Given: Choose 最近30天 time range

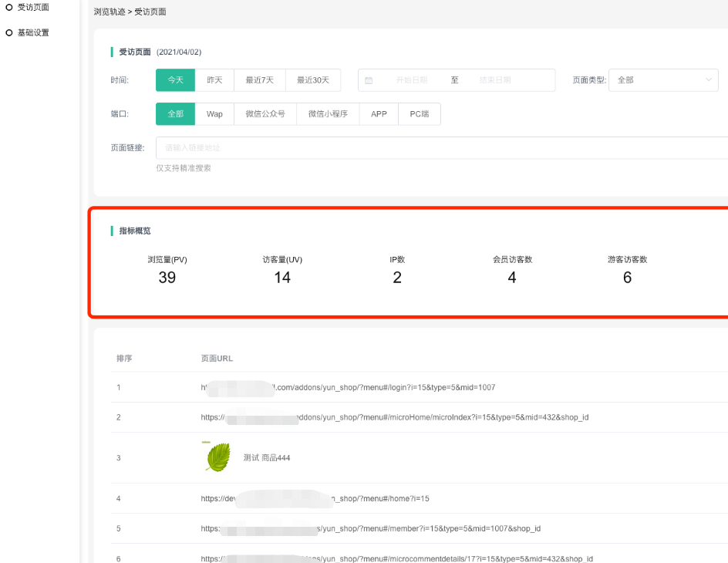Looking at the screenshot, I should tap(313, 80).
